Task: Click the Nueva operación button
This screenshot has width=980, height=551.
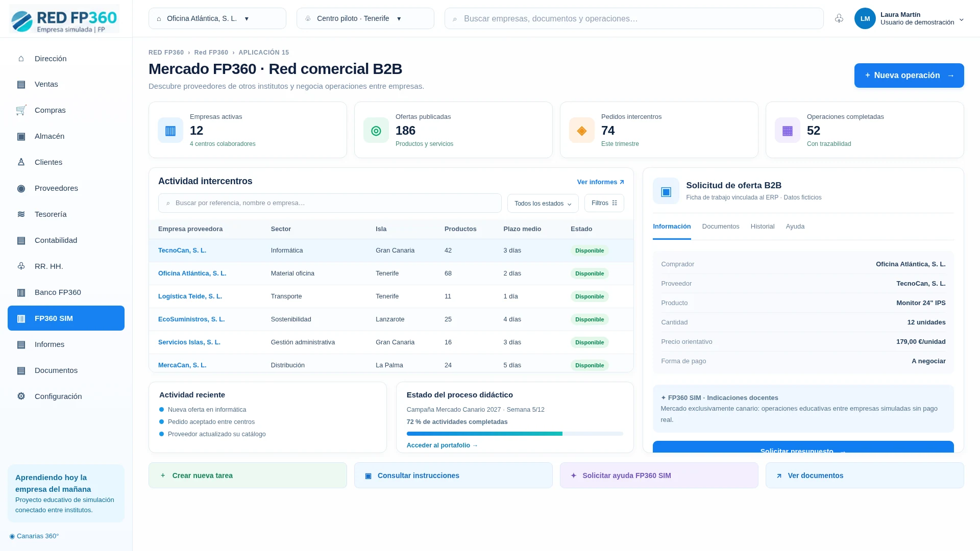Action: pos(909,76)
